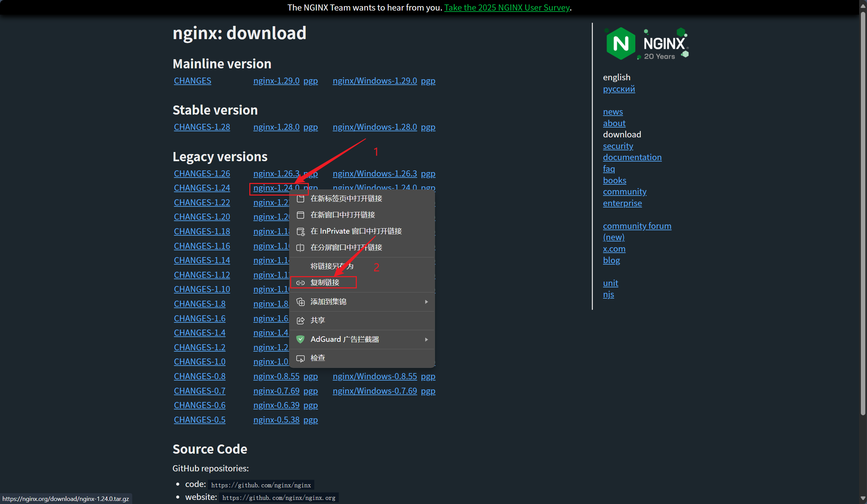The image size is (867, 504).
Task: Click the NGINX 20 Years logo
Action: point(647,43)
